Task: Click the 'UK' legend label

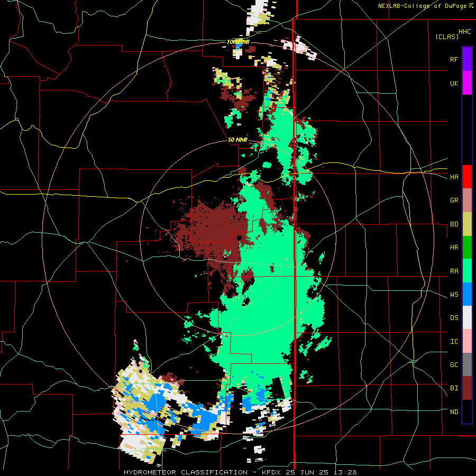Action: [x=454, y=83]
